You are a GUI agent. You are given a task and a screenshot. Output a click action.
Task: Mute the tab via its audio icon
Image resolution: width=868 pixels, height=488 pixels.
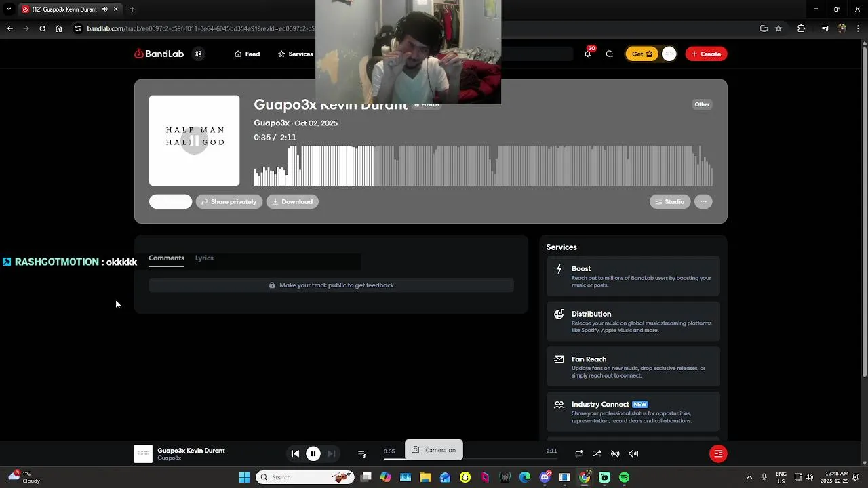tap(104, 9)
